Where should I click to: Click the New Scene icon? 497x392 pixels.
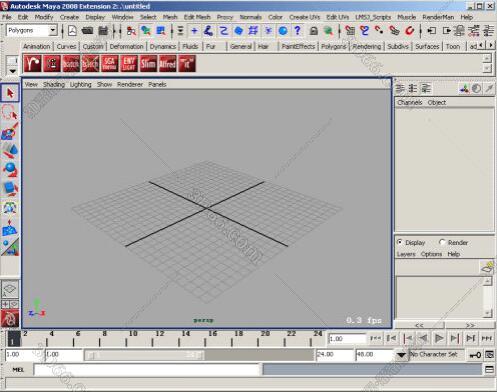(72, 31)
